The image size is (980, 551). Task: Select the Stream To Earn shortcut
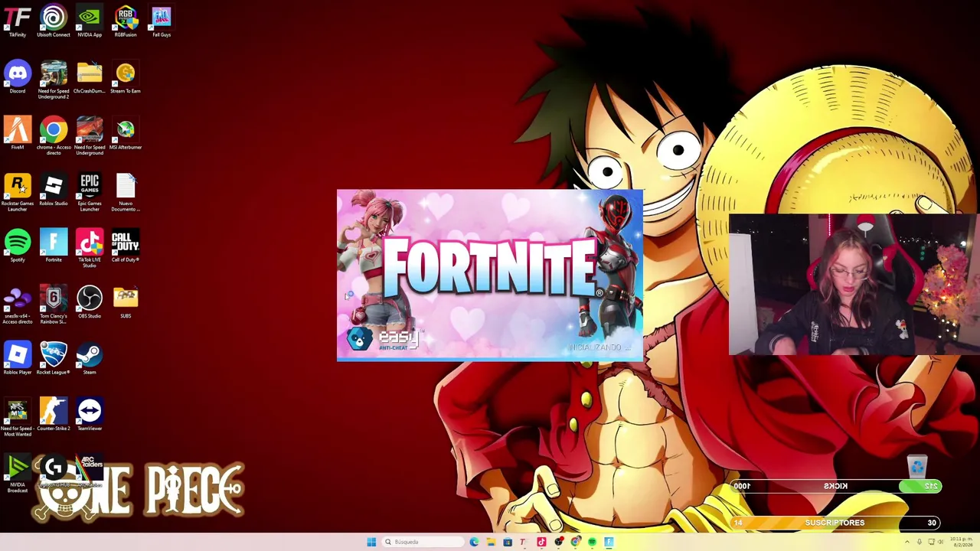(126, 77)
